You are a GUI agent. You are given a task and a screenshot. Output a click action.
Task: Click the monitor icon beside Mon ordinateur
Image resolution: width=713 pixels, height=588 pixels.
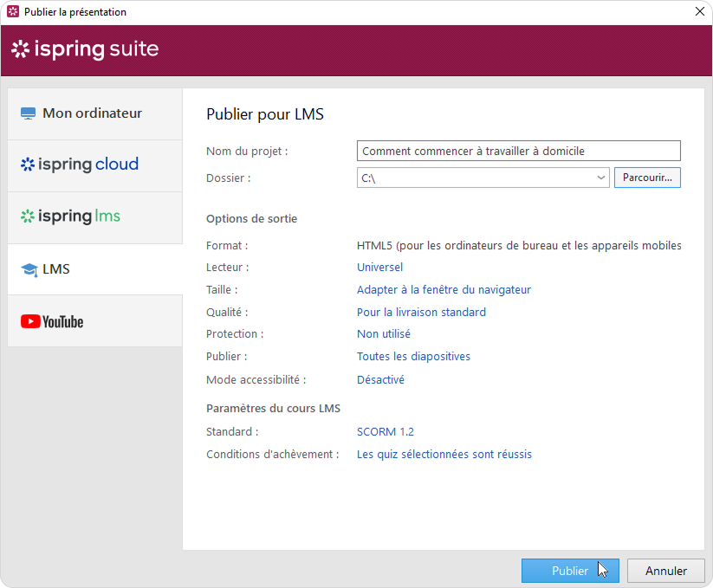(28, 113)
